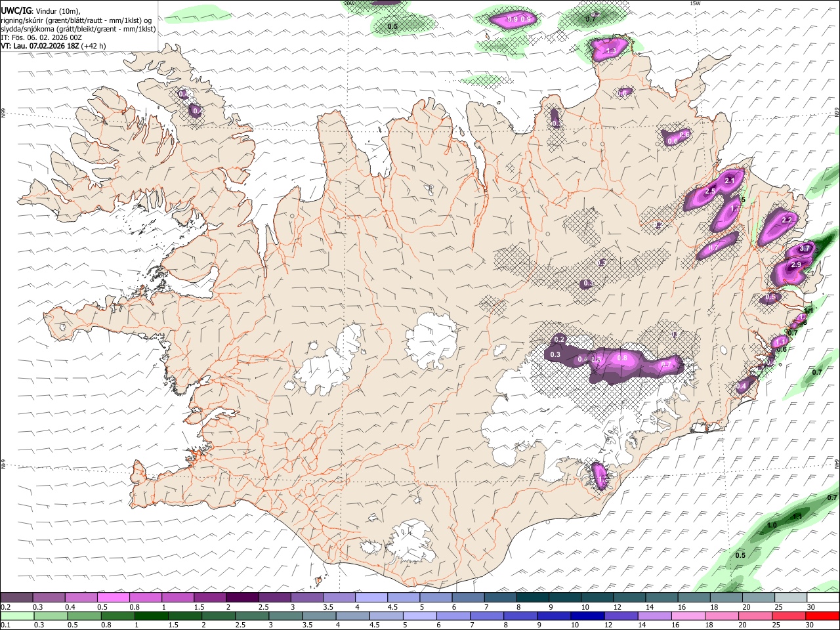Viewport: 840px width, 630px height.
Task: Pick the darkest green 1 rain scale swatch
Action: tap(152, 616)
